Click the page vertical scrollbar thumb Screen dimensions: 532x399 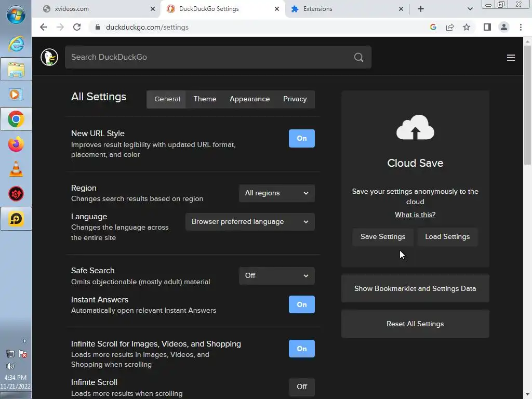pyautogui.click(x=527, y=105)
